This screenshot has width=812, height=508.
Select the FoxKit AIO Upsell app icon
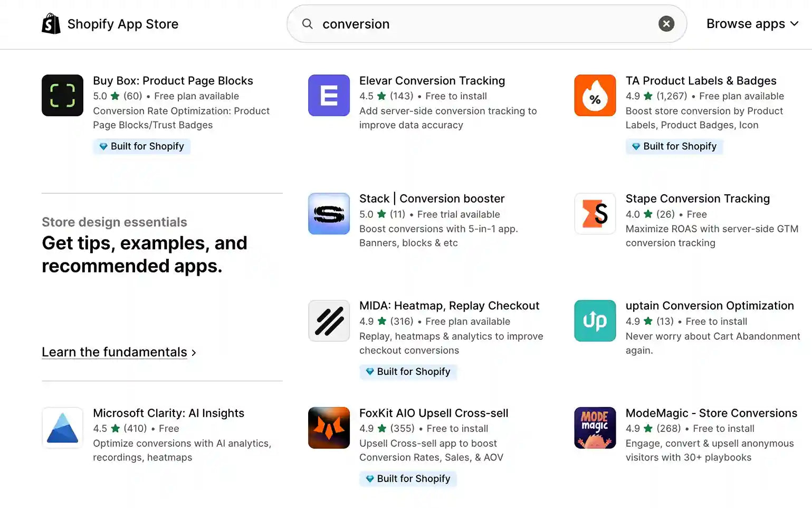[329, 428]
